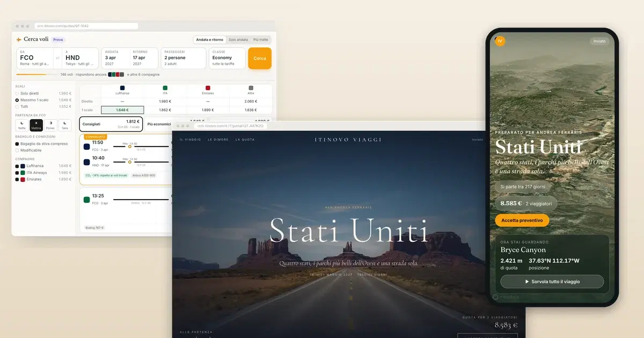Tap Accetta preventivo button on phone
Image resolution: width=644 pixels, height=338 pixels.
tap(522, 220)
